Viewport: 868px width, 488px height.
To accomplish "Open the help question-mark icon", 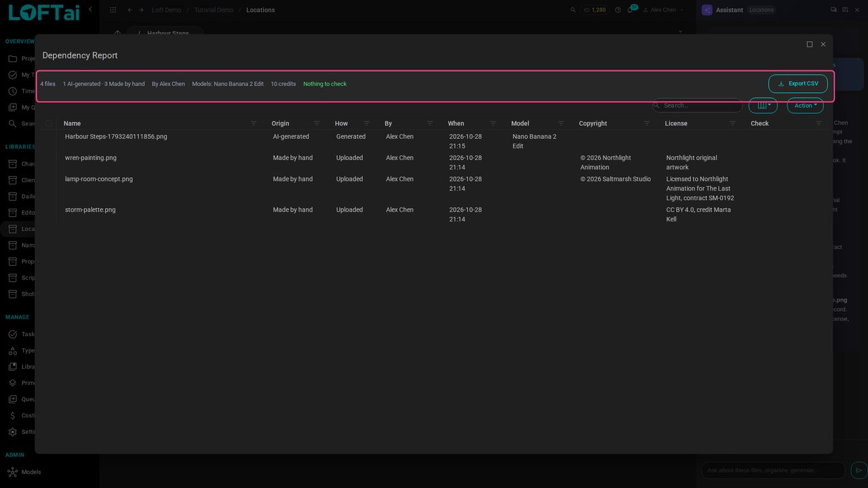I will point(618,10).
